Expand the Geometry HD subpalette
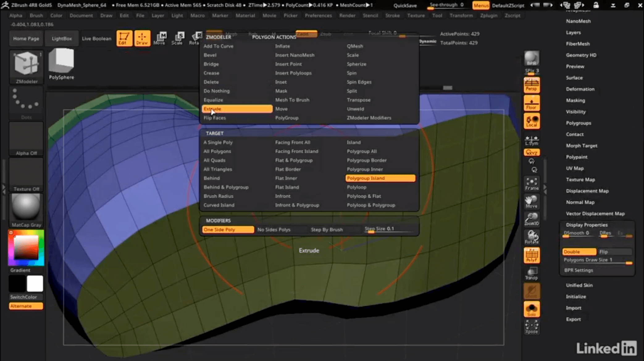This screenshot has width=644, height=361. pos(581,55)
